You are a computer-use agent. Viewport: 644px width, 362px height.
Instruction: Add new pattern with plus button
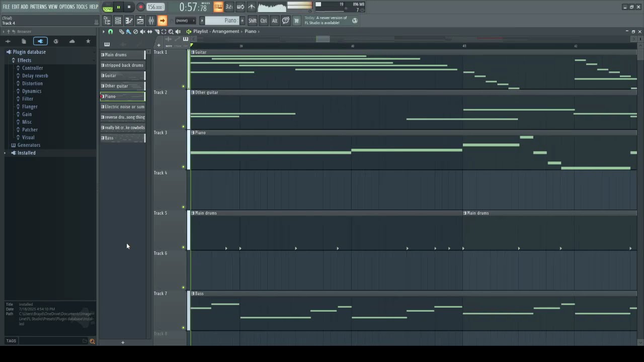tap(242, 20)
